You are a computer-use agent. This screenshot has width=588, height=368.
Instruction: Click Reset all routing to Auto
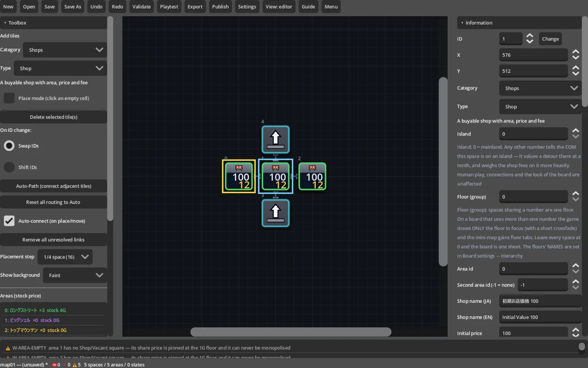click(53, 202)
